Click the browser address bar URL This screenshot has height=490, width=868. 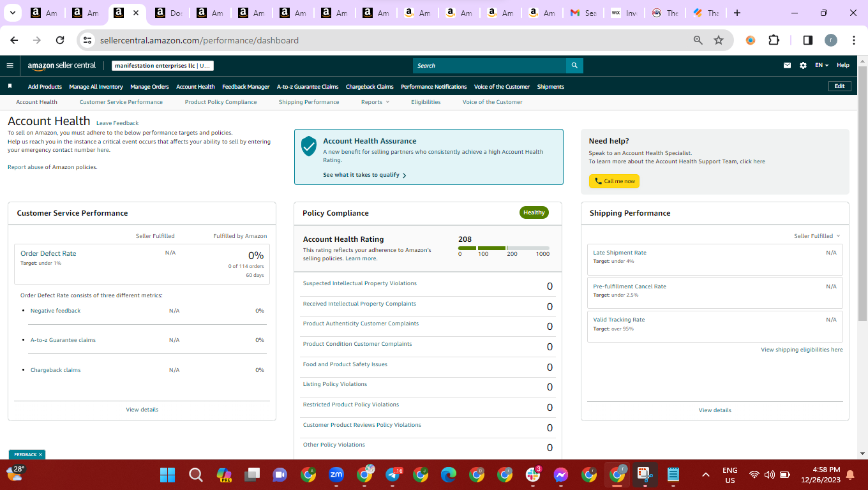click(x=199, y=40)
